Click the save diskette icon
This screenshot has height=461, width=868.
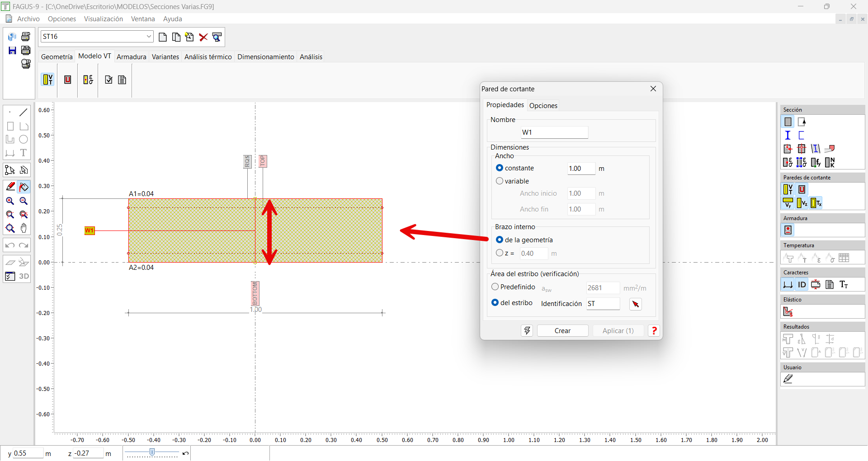tap(12, 51)
